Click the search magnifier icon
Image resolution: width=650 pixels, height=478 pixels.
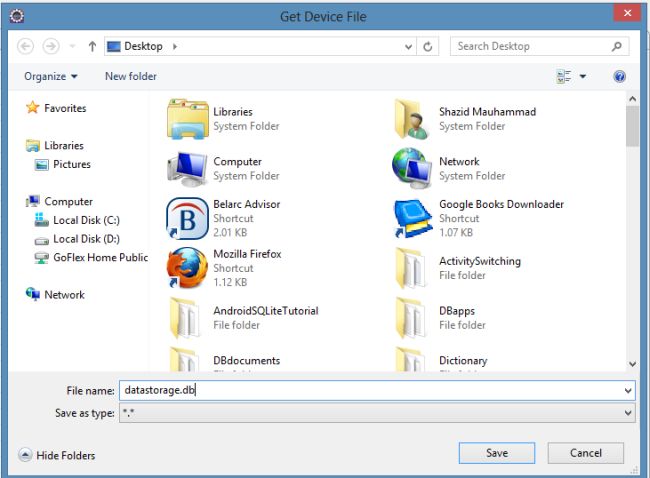(616, 46)
